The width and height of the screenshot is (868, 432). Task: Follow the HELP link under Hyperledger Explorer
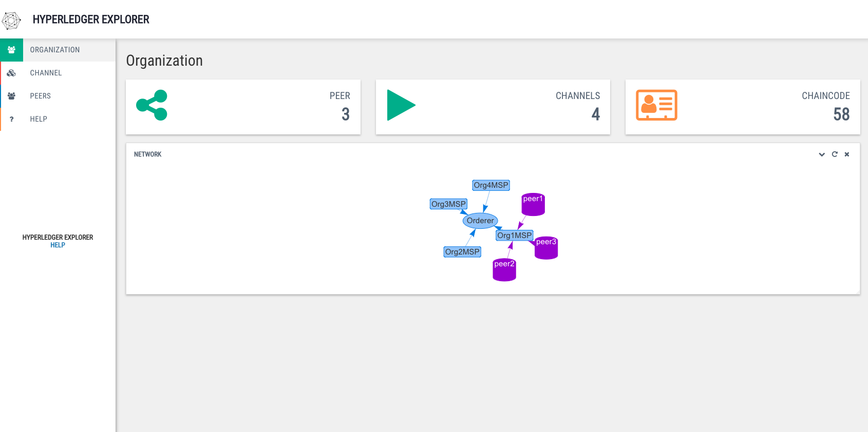58,245
